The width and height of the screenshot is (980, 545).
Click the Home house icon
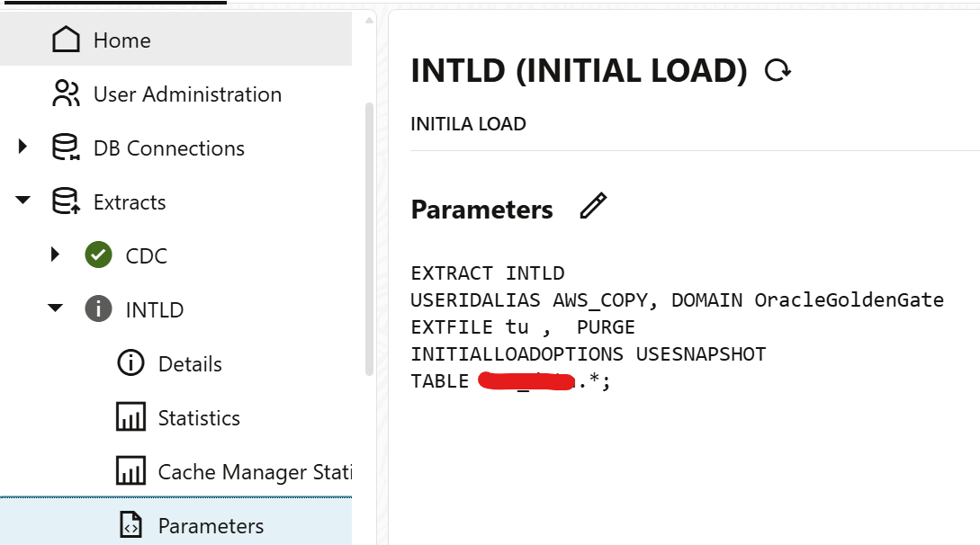(66, 40)
